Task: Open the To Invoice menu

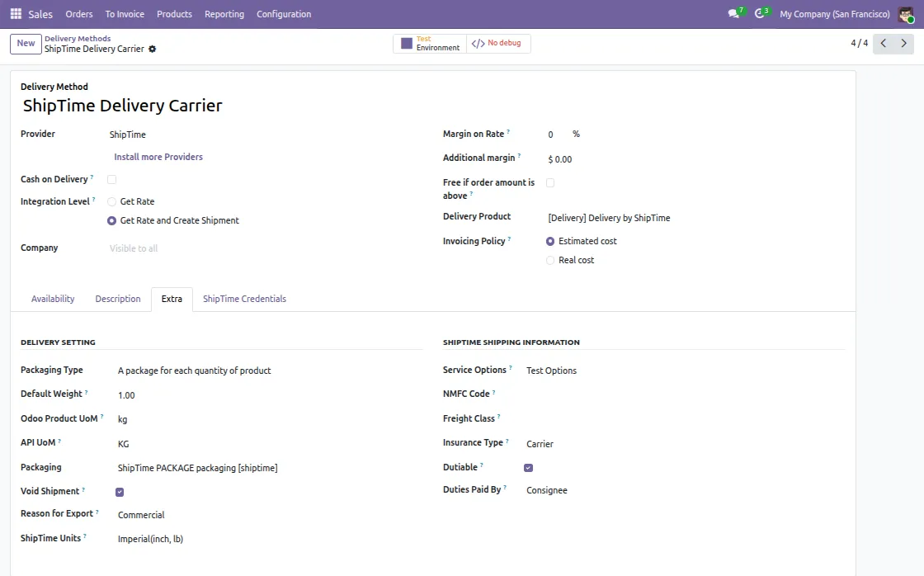Action: coord(125,14)
